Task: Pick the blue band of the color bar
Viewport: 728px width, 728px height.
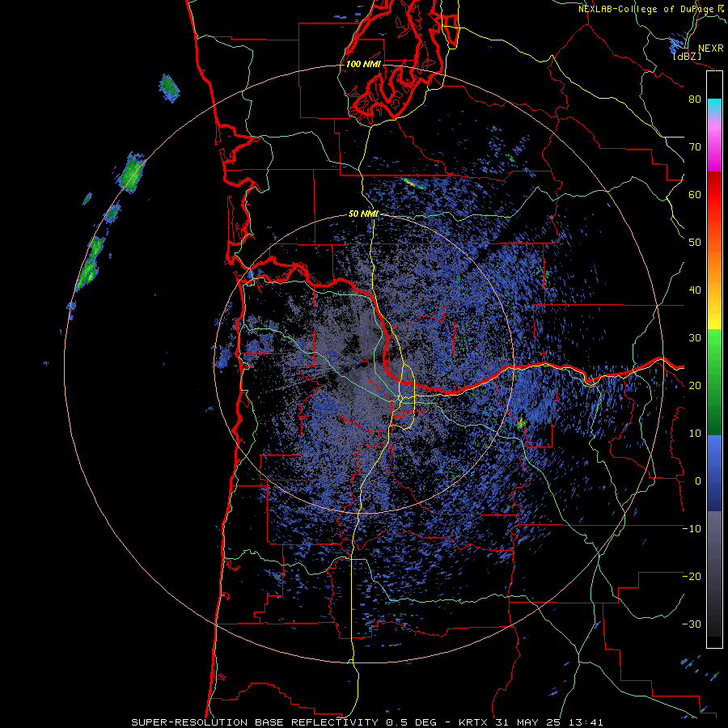Action: pos(714,473)
